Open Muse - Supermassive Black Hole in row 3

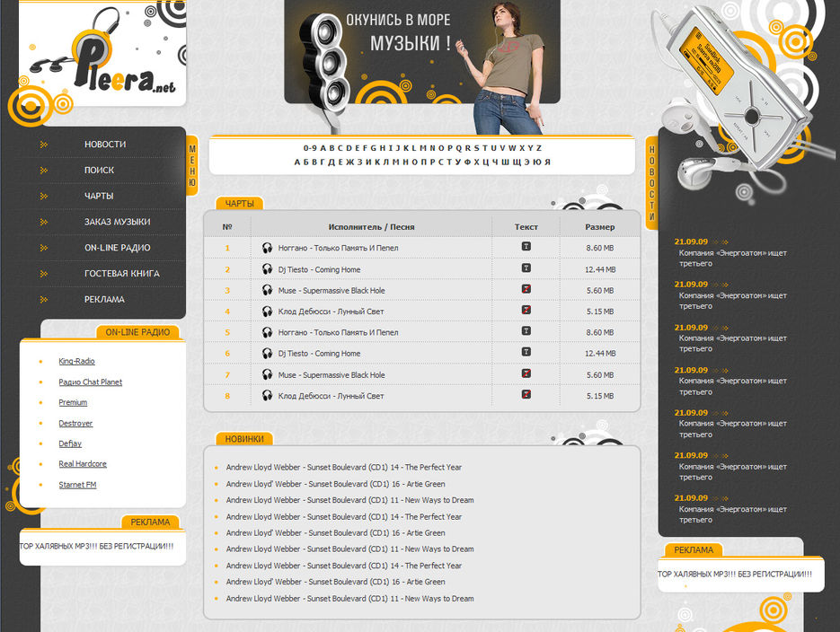tap(332, 291)
